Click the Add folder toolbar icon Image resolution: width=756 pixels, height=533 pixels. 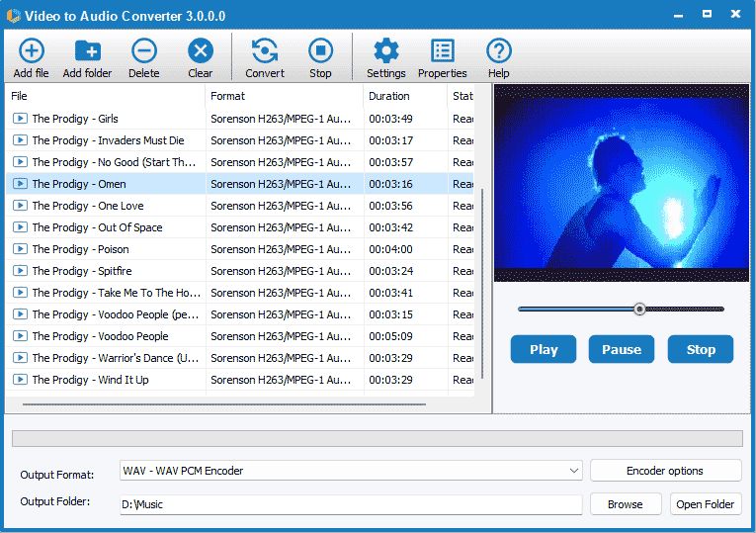click(x=88, y=50)
